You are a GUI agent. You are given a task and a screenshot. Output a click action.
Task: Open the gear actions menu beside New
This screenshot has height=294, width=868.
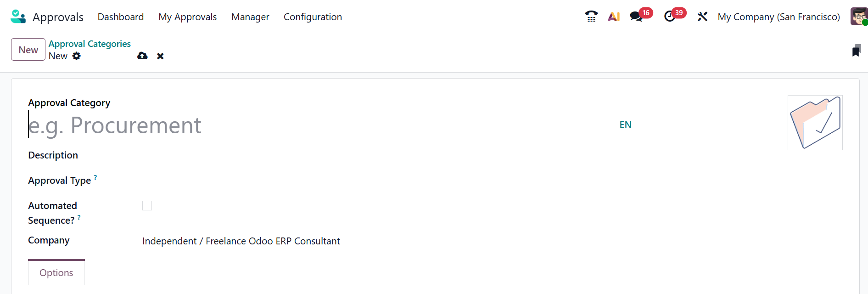coord(77,56)
